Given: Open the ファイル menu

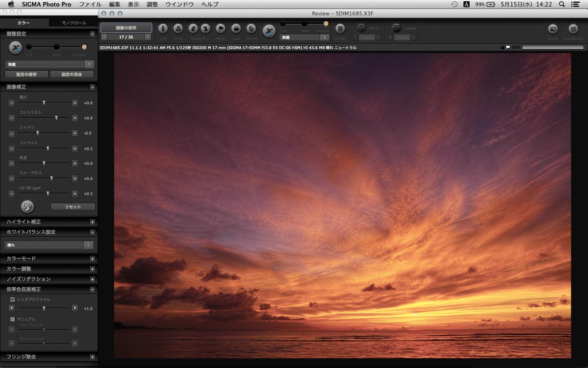Looking at the screenshot, I should pyautogui.click(x=90, y=4).
